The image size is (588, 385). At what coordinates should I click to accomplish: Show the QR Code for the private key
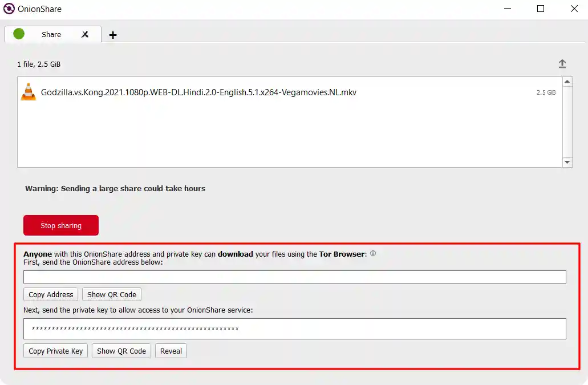click(x=121, y=351)
